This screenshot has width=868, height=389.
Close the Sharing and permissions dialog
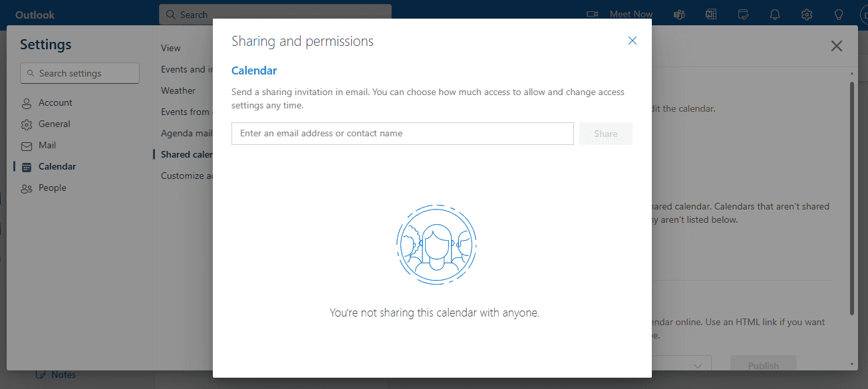[x=633, y=41]
